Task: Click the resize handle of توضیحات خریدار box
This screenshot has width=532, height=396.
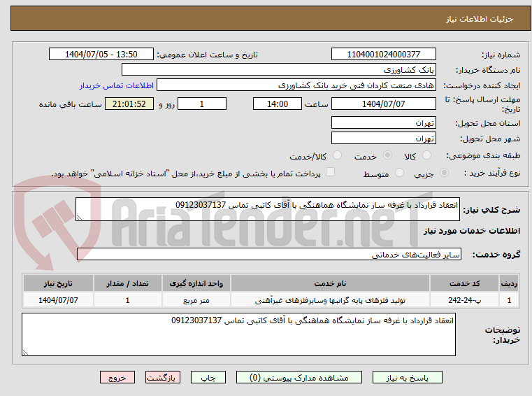Action: click(25, 353)
